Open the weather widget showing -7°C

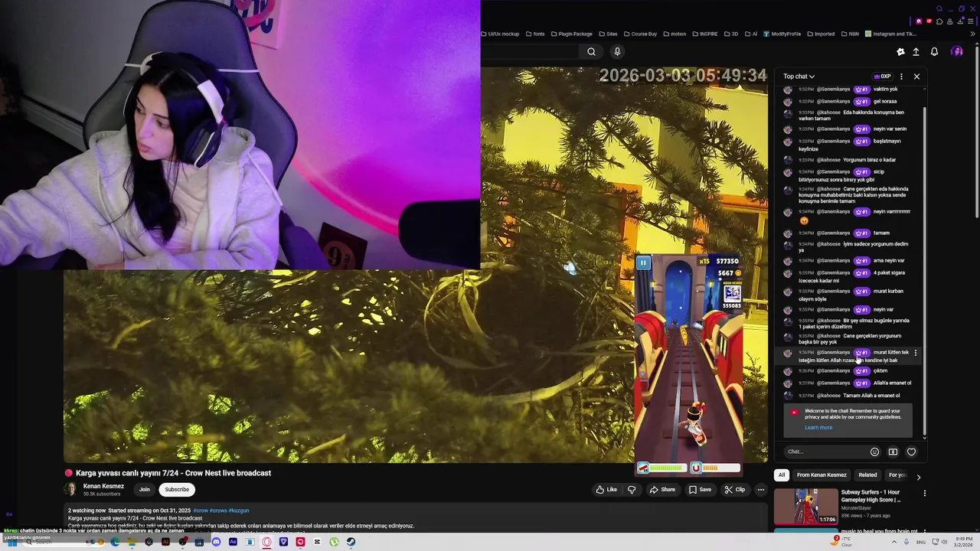[x=841, y=542]
